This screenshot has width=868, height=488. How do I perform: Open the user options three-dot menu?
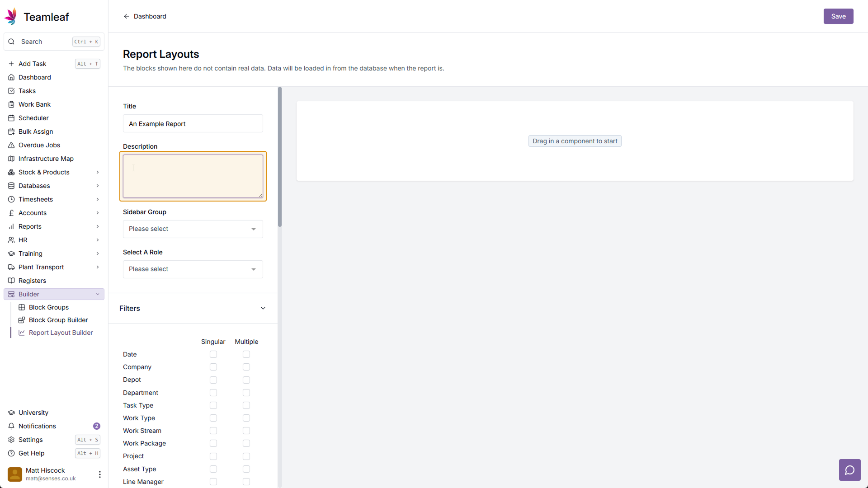[99, 474]
